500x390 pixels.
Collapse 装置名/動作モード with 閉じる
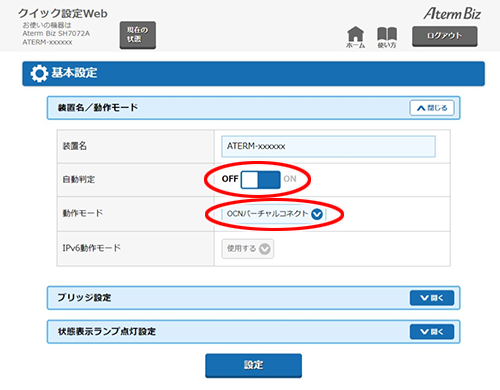tap(432, 108)
